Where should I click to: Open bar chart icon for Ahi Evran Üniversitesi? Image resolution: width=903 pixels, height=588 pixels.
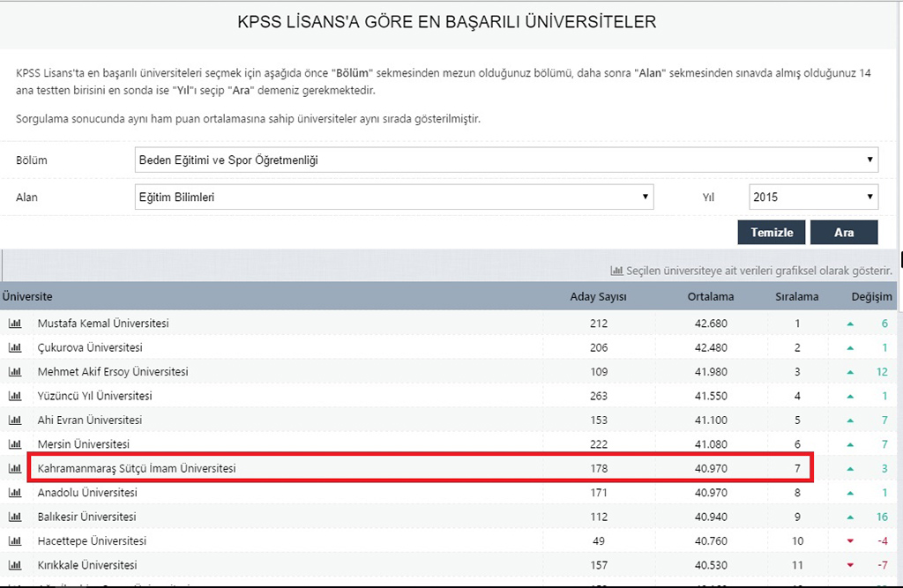pyautogui.click(x=15, y=421)
